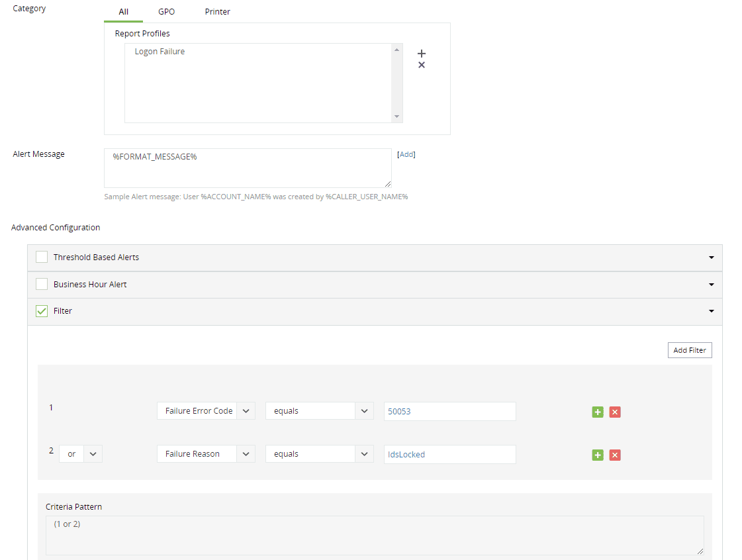Open the Failure Reason field dropdown
This screenshot has height=560, width=742.
tap(246, 454)
